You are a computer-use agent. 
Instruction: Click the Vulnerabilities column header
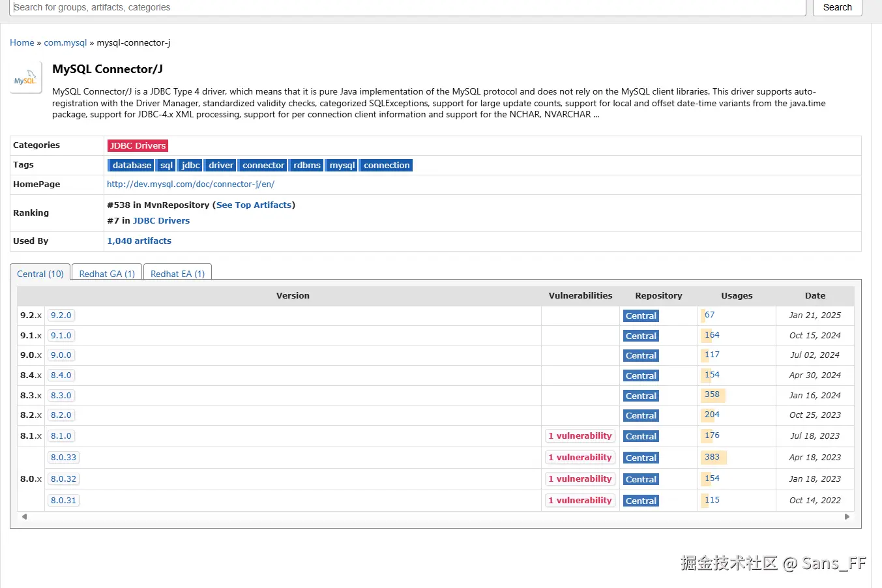(x=580, y=296)
